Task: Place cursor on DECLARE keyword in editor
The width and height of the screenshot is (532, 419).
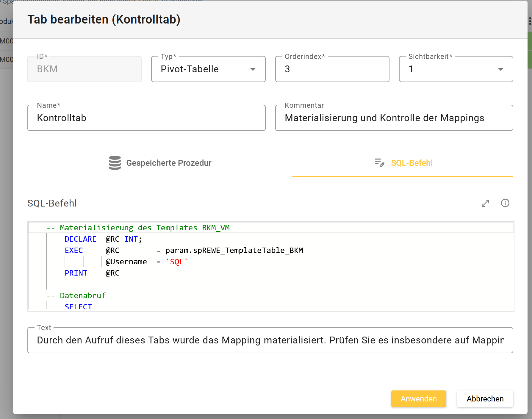Action: [80, 239]
